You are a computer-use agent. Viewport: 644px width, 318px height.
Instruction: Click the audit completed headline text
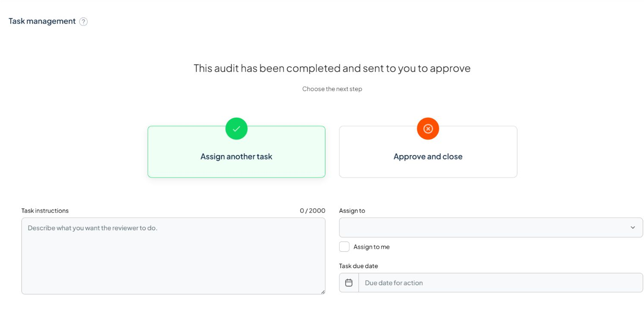[x=332, y=68]
